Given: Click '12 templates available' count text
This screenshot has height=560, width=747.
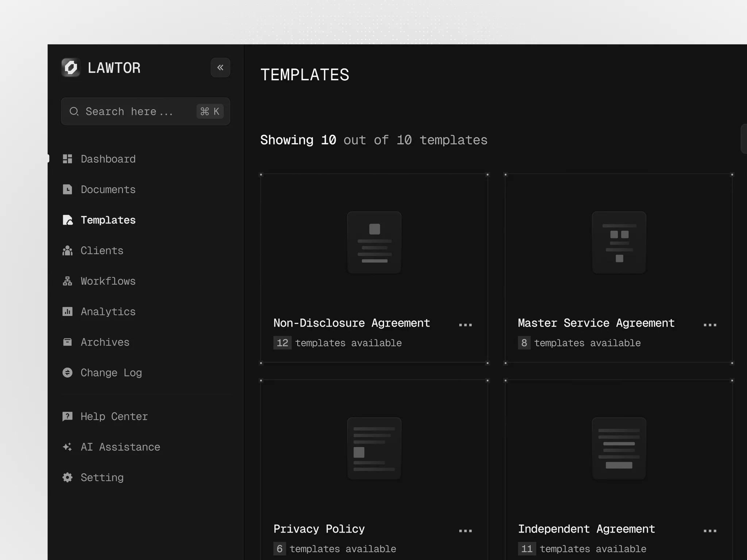Looking at the screenshot, I should [338, 343].
